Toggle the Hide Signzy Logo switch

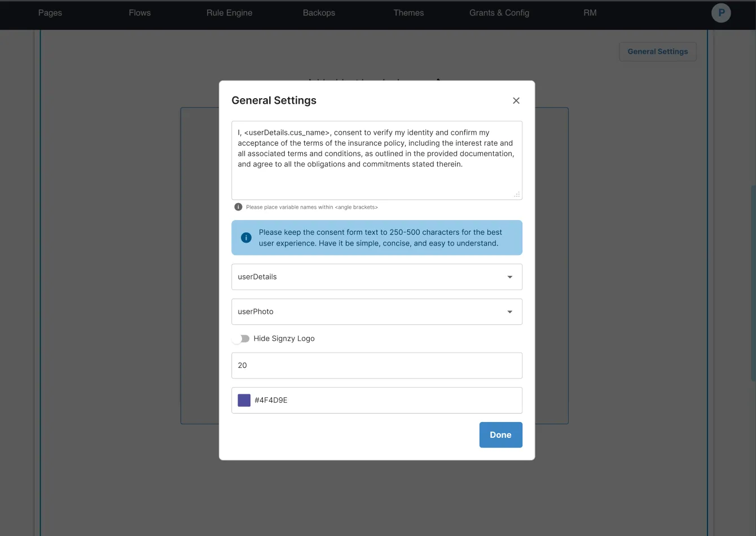pyautogui.click(x=241, y=339)
